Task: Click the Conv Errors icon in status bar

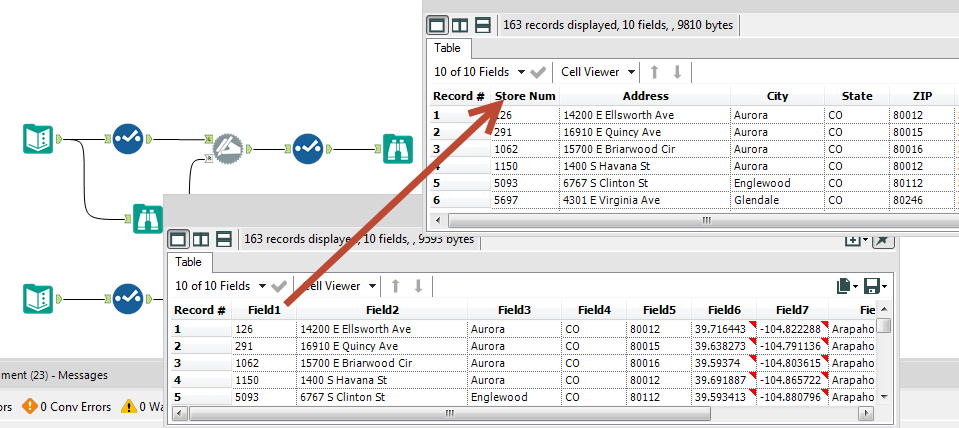Action: point(29,407)
